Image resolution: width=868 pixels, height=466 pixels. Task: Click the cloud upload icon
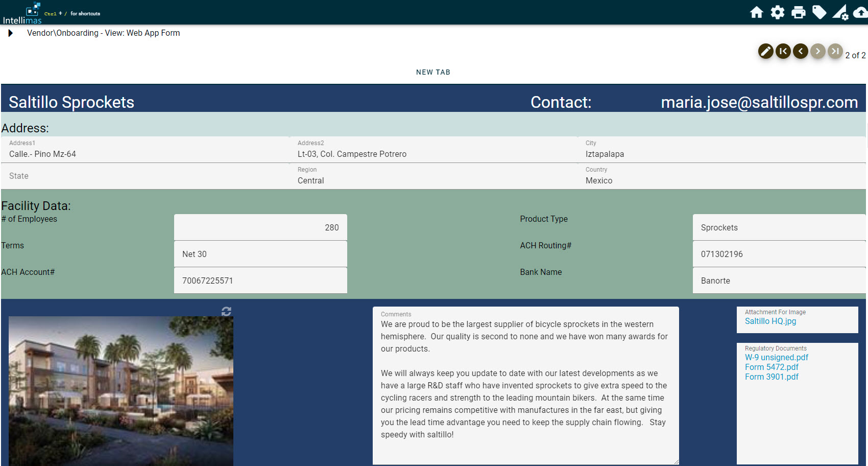[861, 12]
